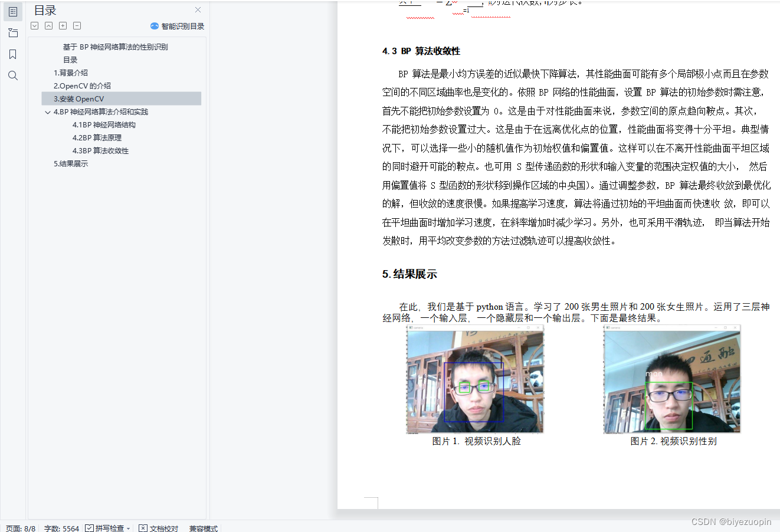Image resolution: width=780 pixels, height=532 pixels.
Task: Select the 5.结果展示 outline entry
Action: 71,163
